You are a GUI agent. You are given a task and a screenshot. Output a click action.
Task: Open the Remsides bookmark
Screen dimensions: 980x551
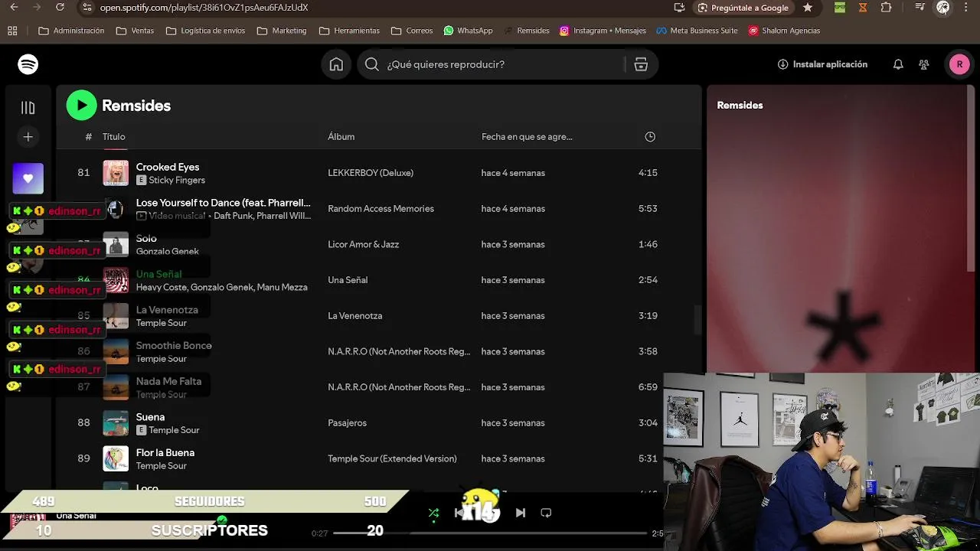[x=526, y=31]
